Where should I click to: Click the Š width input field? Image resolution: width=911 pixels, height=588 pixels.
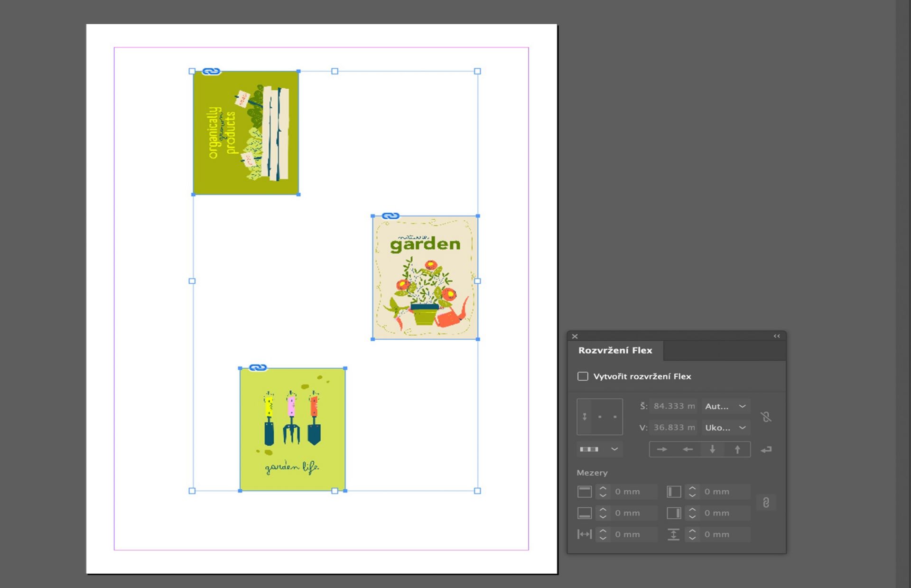point(673,406)
